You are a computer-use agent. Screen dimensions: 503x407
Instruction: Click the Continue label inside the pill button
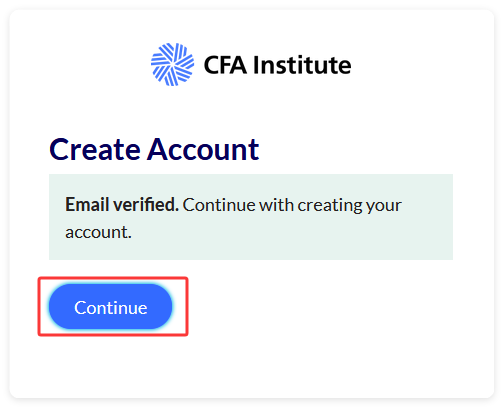[111, 308]
